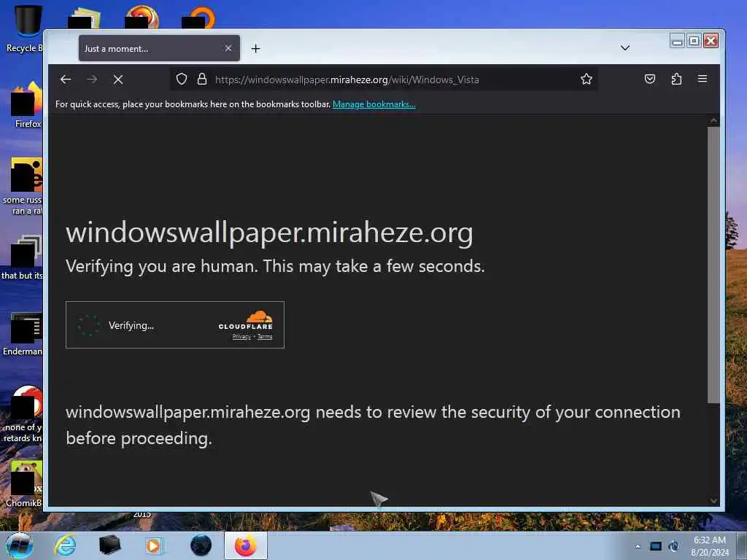Open tracking protection shield icon
747x560 pixels.
pyautogui.click(x=182, y=79)
